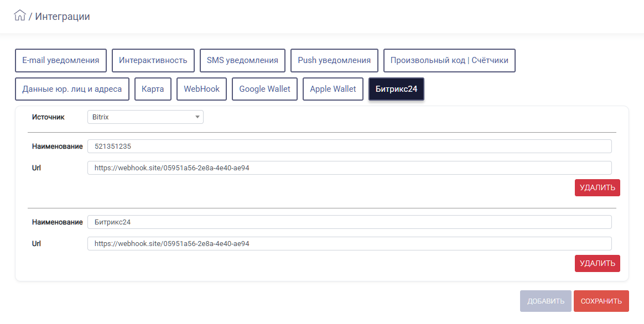
Task: Click the ДОБАВИТЬ button
Action: (546, 301)
